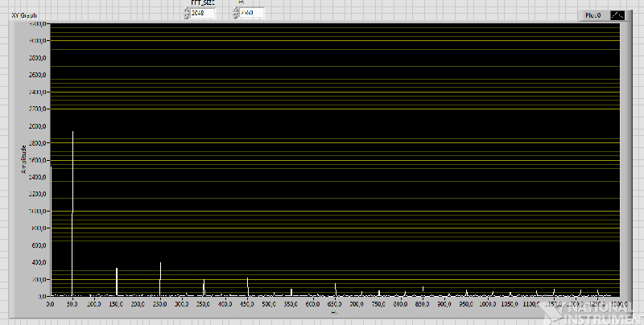Click the FFT_SIZE control caption
Image resolution: width=644 pixels, height=325 pixels.
(x=203, y=2)
